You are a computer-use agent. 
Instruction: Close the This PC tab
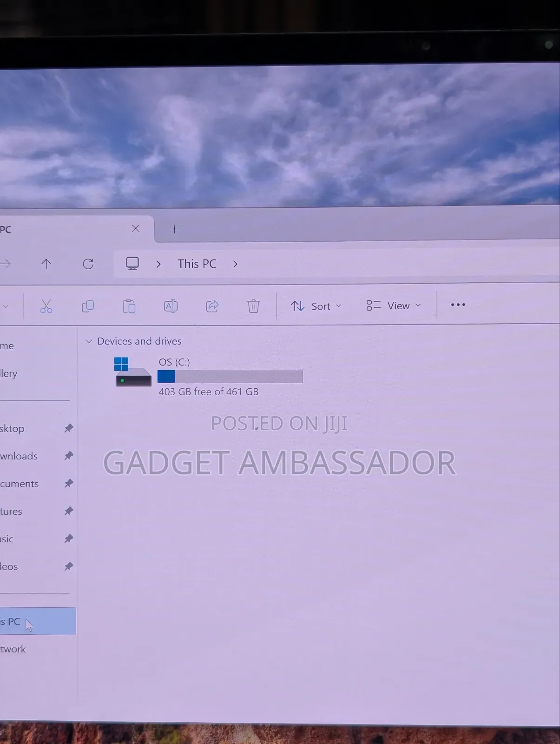(136, 228)
